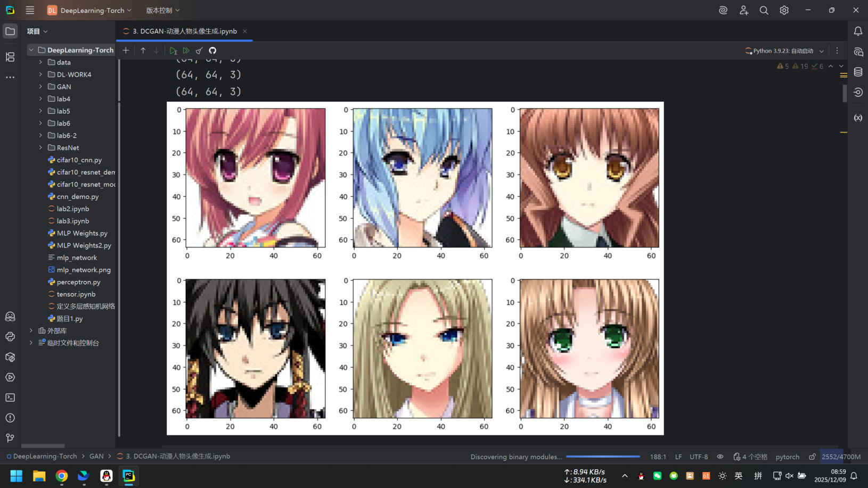This screenshot has height=488, width=868.
Task: Open the 版本控制 menu
Action: 163,11
